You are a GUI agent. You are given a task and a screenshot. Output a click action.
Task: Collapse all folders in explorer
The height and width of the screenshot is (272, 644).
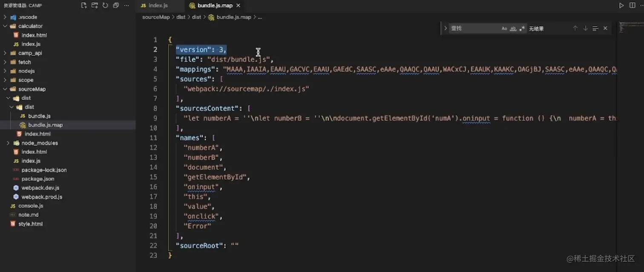(x=116, y=6)
